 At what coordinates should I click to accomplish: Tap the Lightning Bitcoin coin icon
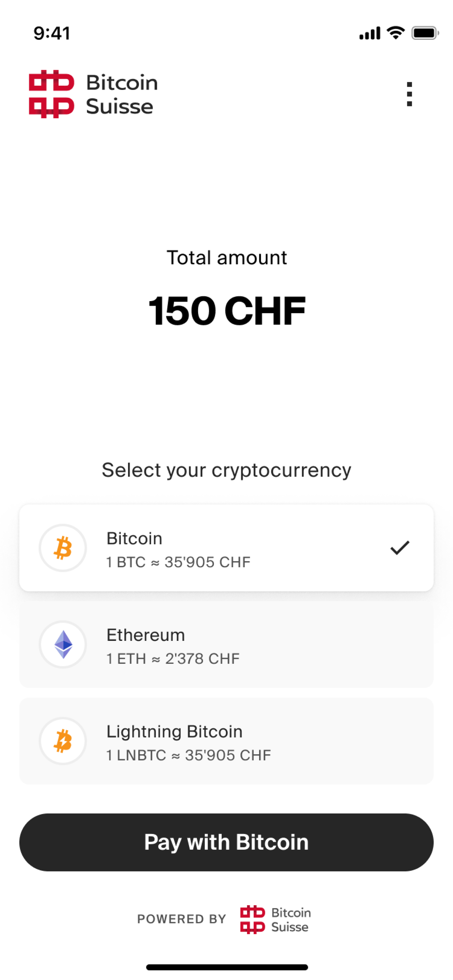[x=63, y=741]
